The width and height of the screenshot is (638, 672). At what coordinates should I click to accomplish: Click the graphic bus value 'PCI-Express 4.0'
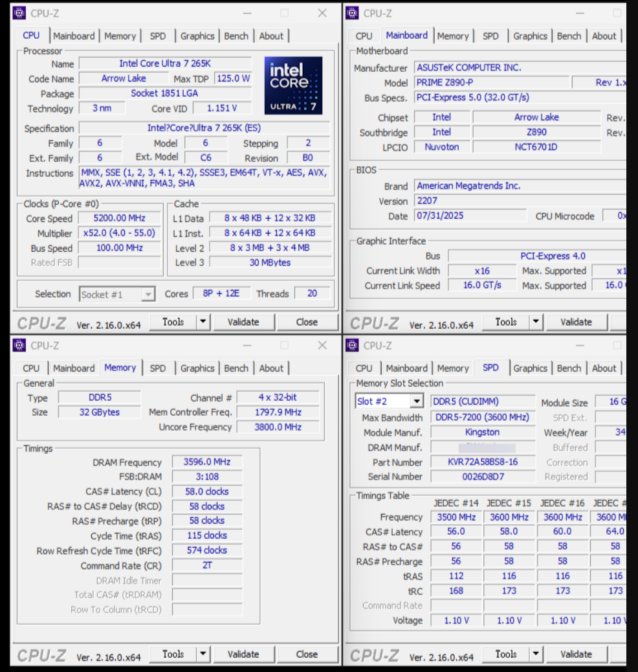point(537,256)
